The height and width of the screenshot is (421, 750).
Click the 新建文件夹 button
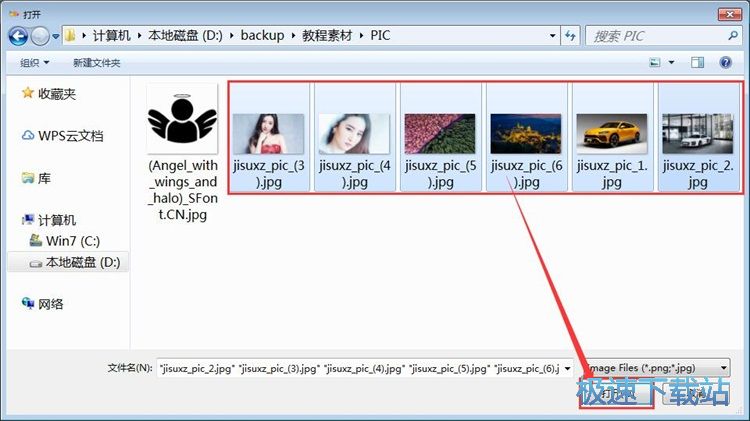(96, 63)
